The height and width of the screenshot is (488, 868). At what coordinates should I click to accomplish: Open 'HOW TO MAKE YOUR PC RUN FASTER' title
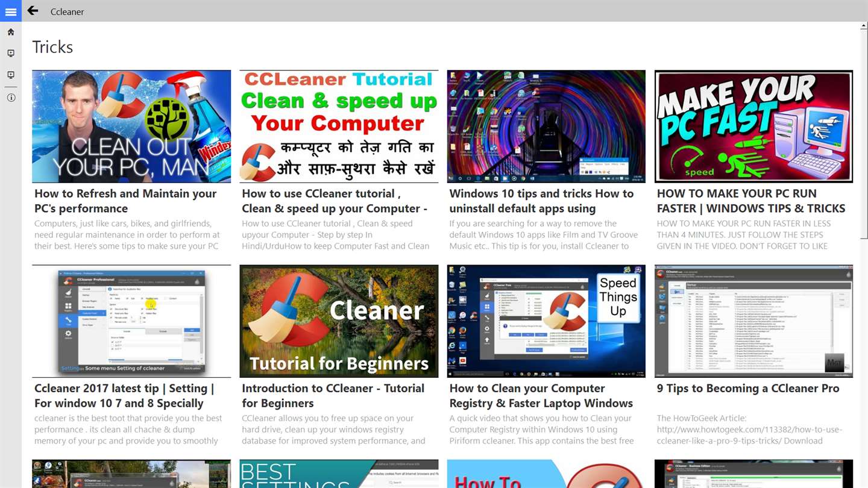[751, 201]
